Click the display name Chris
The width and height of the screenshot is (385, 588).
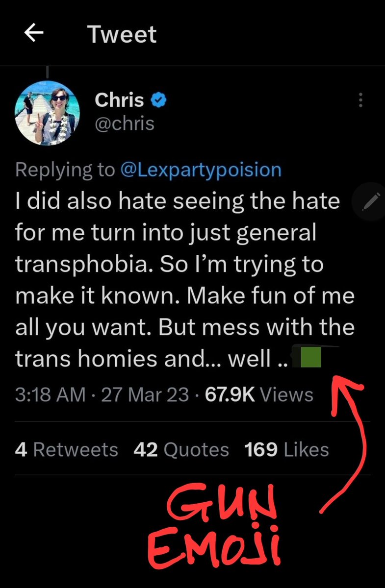point(119,100)
